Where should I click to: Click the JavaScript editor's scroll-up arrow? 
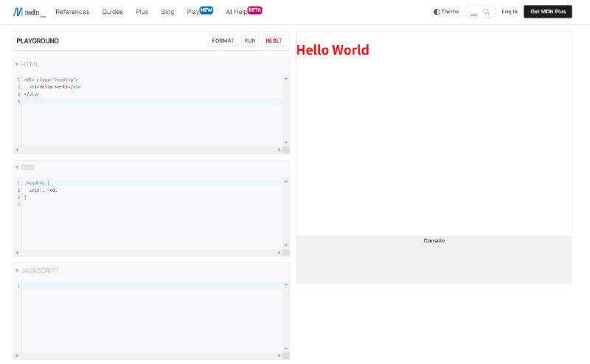coord(286,284)
